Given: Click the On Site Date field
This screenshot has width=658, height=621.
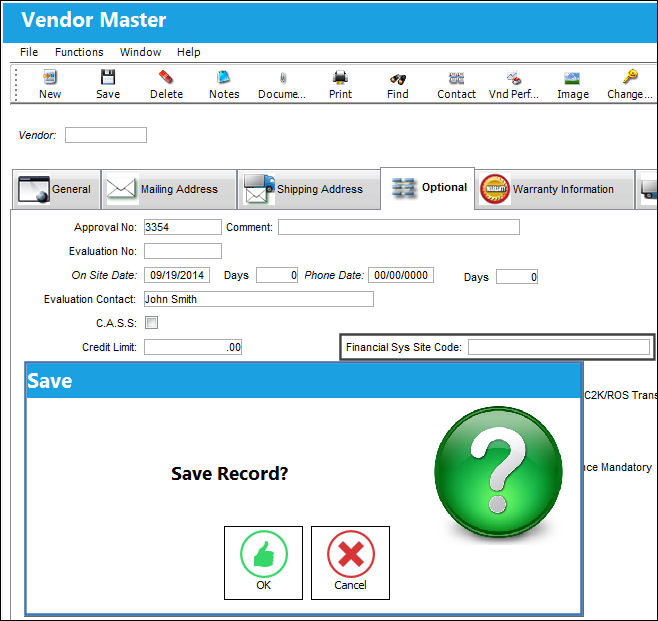Looking at the screenshot, I should click(177, 275).
